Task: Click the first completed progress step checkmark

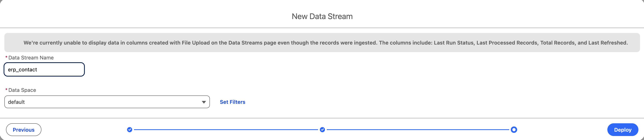Action: (130, 129)
